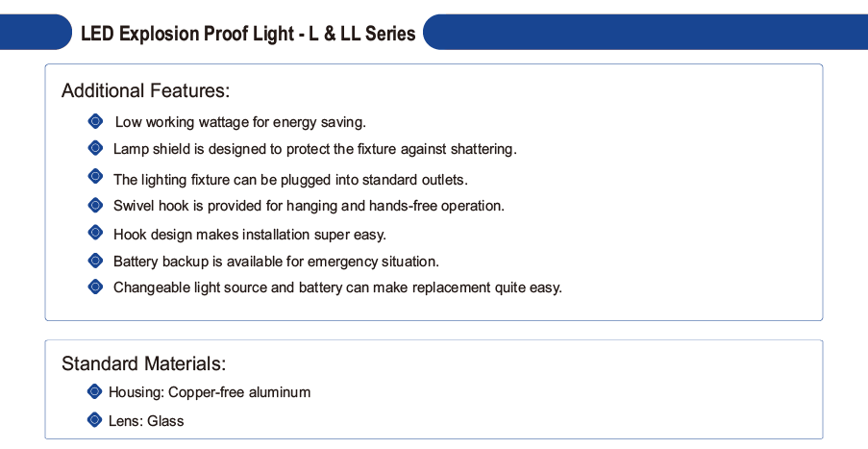Click bullet icon next to Lamp shield line
The height and width of the screenshot is (449, 868).
pos(95,148)
